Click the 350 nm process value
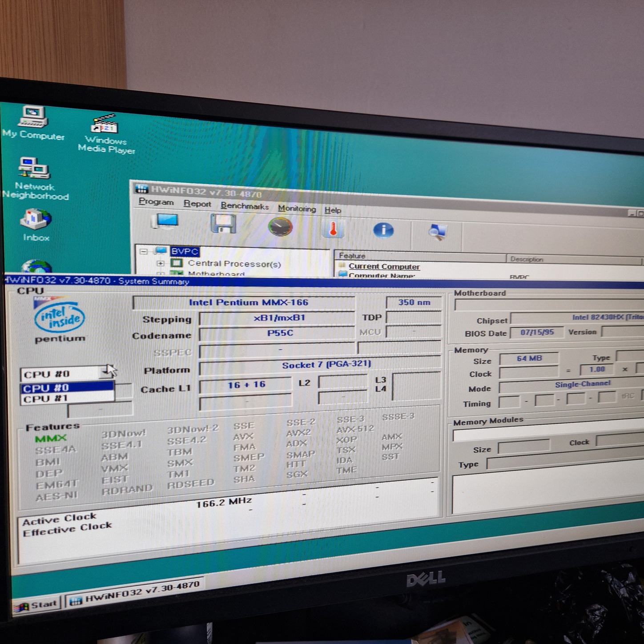Screen dimensions: 644x644 click(414, 302)
